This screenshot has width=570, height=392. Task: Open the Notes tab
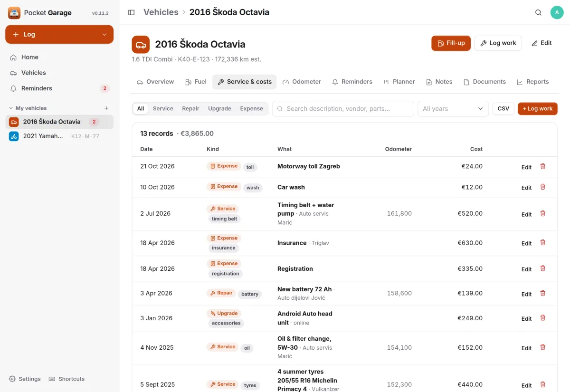(x=439, y=82)
